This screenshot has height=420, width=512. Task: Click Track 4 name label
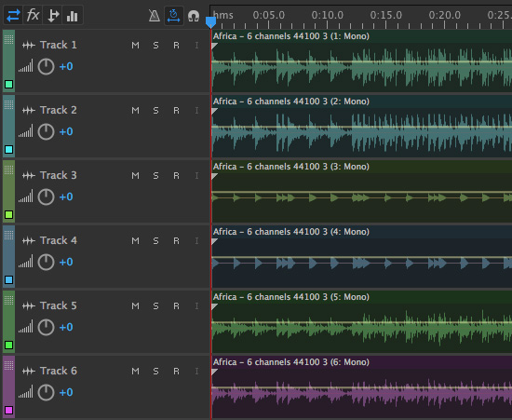(59, 240)
